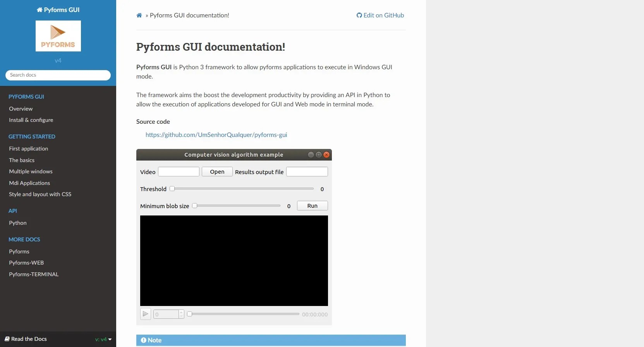Screen dimensions: 644x347
Task: Expand the v: v4 version selector
Action: pos(103,339)
